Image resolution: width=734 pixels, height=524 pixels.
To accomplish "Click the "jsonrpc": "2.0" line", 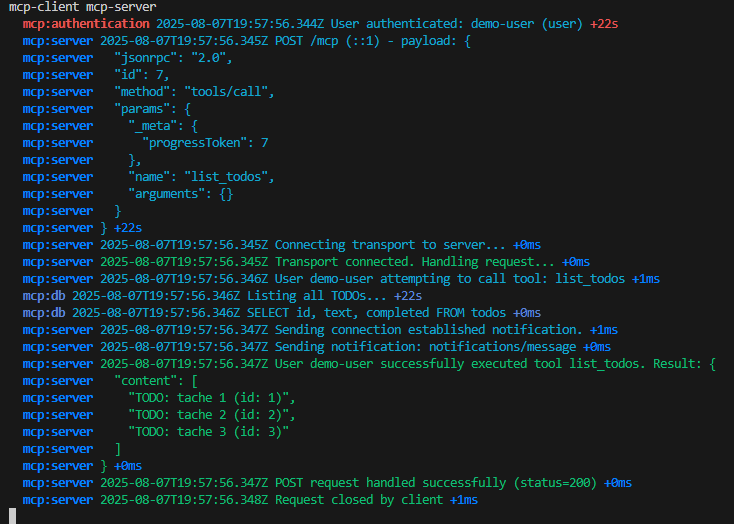I will click(x=173, y=58).
